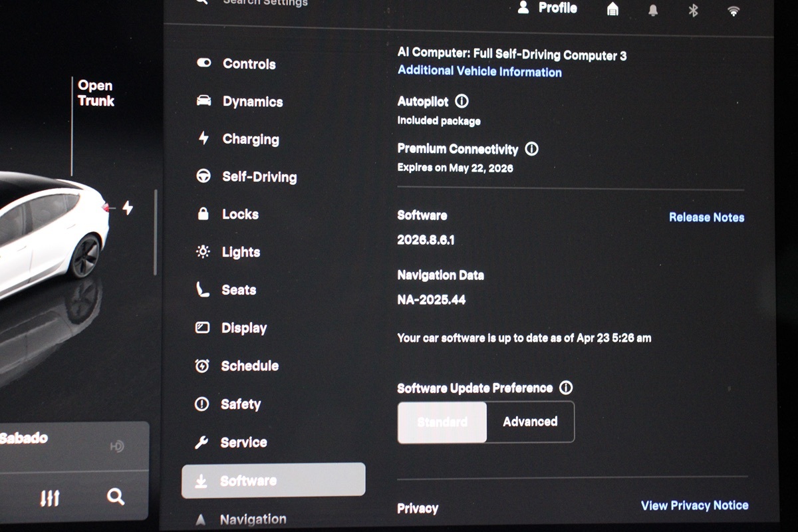
Task: Open the Controls settings menu
Action: click(236, 64)
